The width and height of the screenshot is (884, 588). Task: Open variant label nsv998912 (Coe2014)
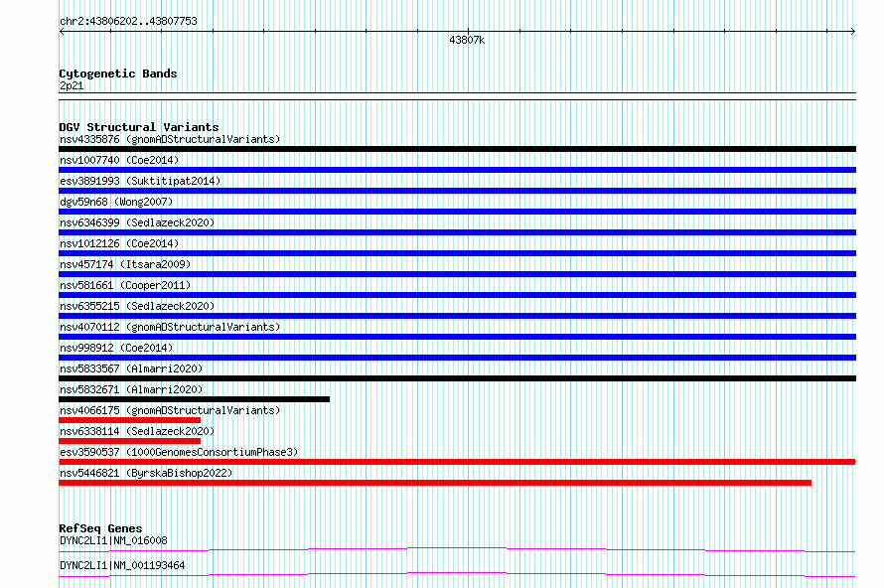[116, 348]
